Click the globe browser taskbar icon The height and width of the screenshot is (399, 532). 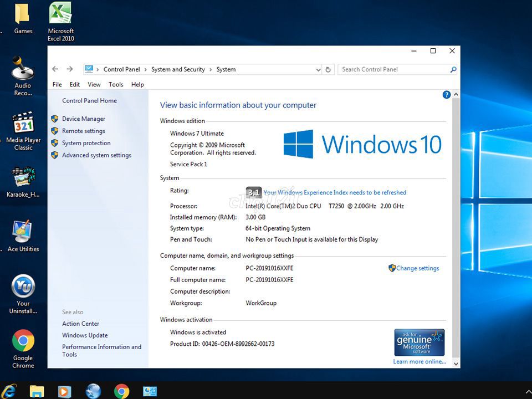point(93,391)
